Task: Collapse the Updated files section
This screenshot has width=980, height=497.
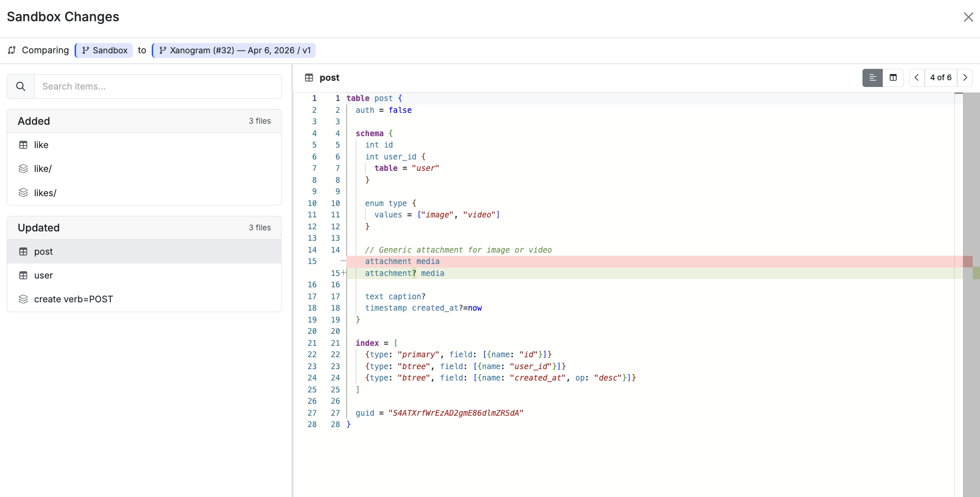Action: click(x=144, y=228)
